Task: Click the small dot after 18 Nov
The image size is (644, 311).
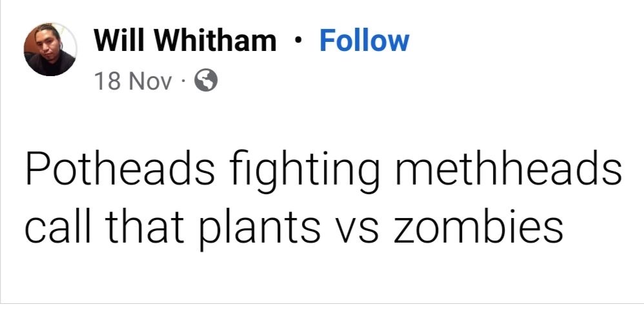Action: 183,82
